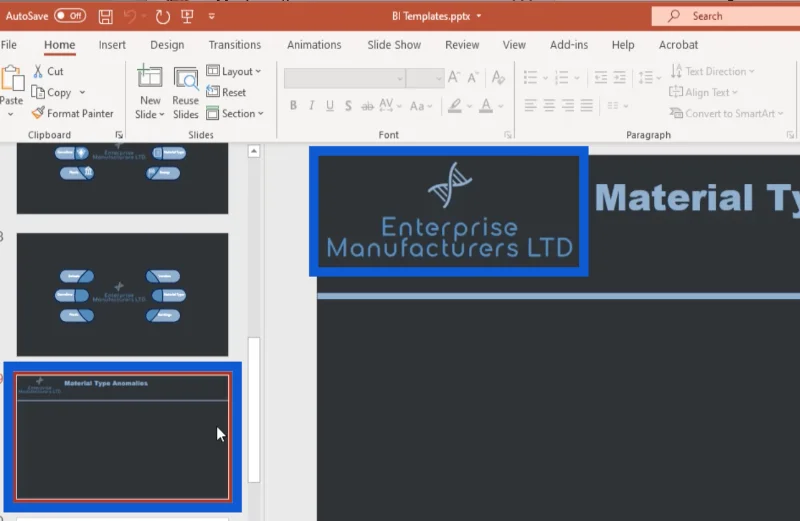Switch to the View tab
This screenshot has height=521, width=800.
pyautogui.click(x=514, y=45)
